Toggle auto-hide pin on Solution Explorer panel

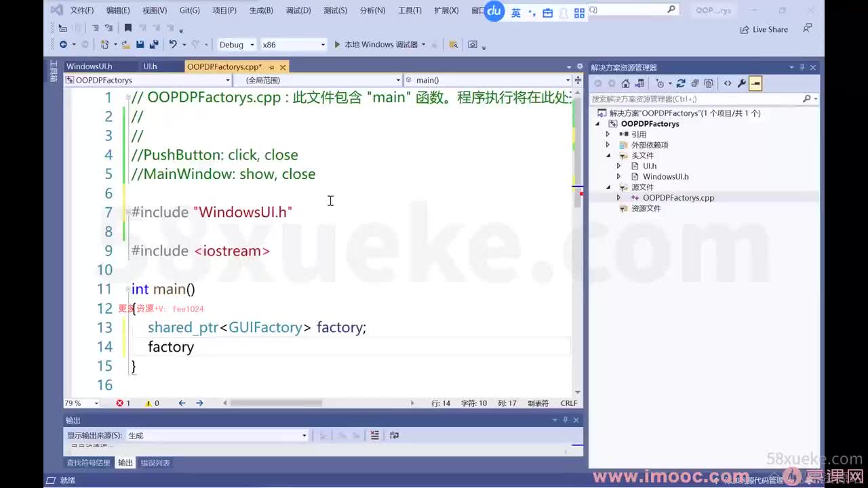[x=802, y=67]
